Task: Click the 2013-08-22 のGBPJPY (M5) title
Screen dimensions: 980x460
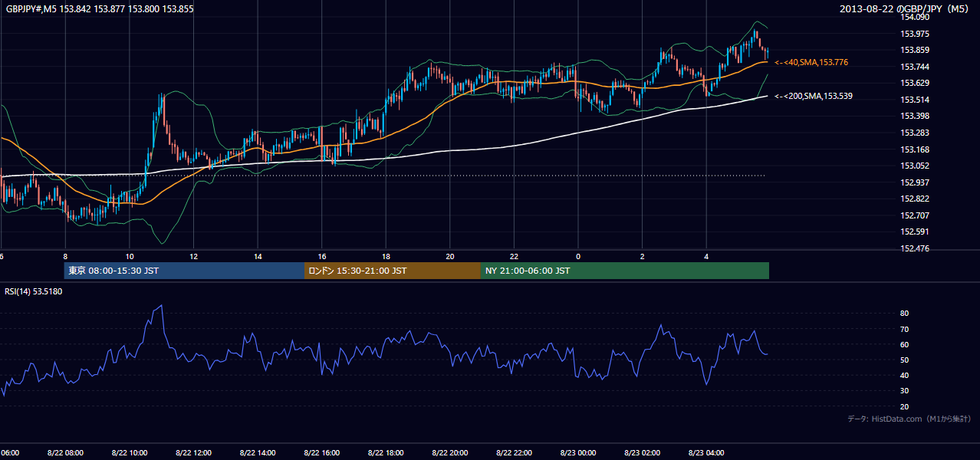Action: point(906,8)
